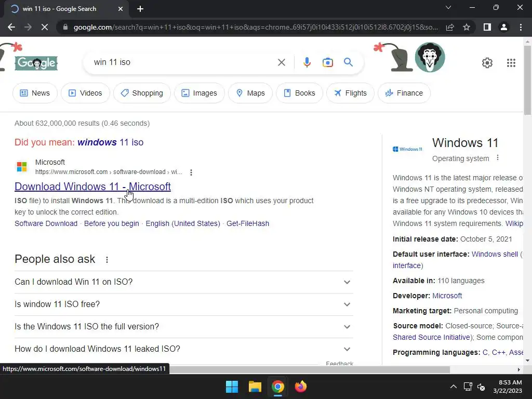Open 'Windows shell' link in knowledge panel

click(x=495, y=254)
